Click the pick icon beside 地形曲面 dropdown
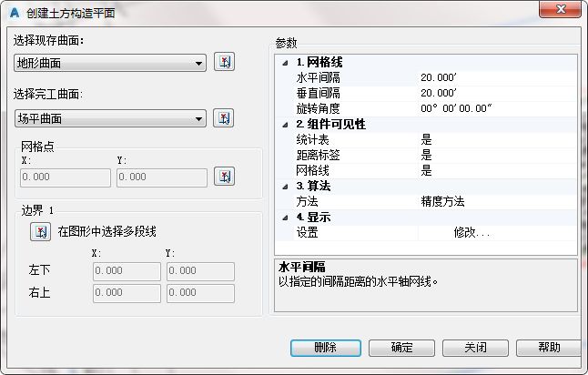This screenshot has width=588, height=375. [224, 62]
